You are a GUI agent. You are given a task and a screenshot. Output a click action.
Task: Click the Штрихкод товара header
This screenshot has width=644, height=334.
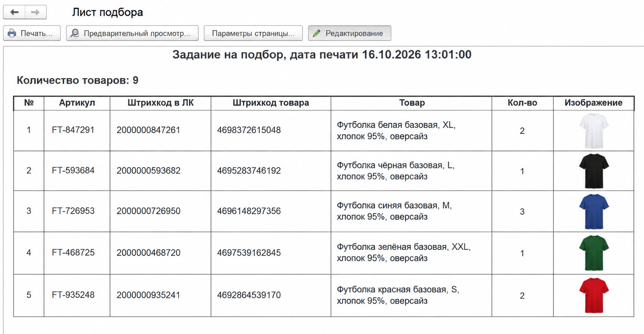pyautogui.click(x=271, y=103)
